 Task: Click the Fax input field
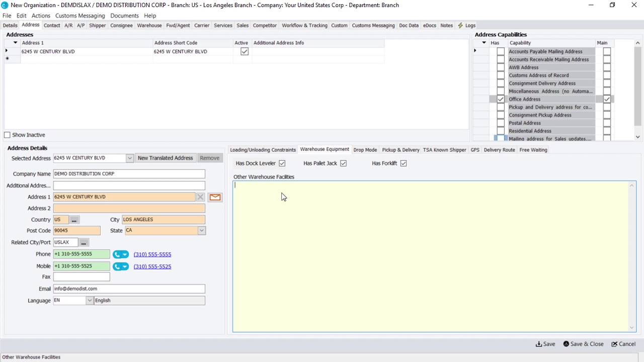[x=82, y=277]
